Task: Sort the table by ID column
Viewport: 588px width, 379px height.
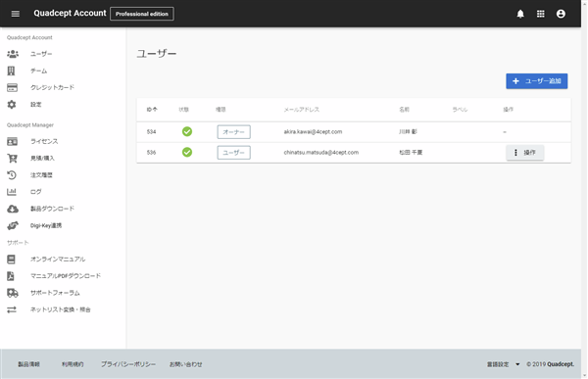Action: tap(152, 110)
